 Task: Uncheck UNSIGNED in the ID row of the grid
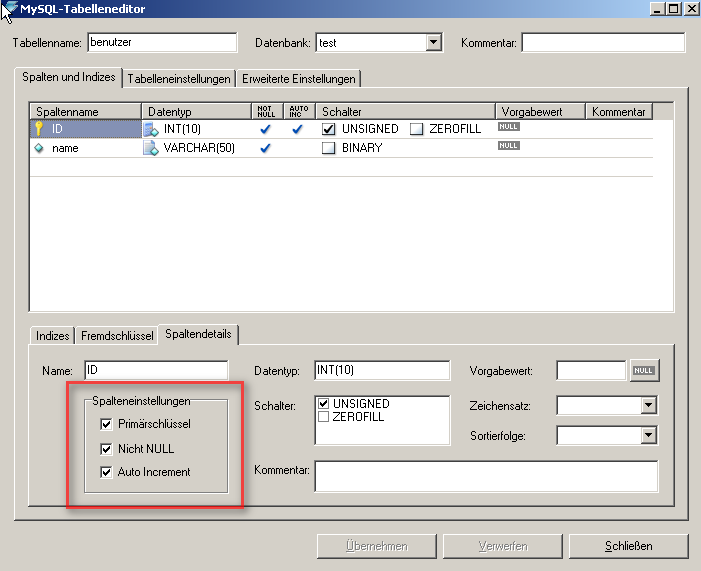tap(329, 129)
